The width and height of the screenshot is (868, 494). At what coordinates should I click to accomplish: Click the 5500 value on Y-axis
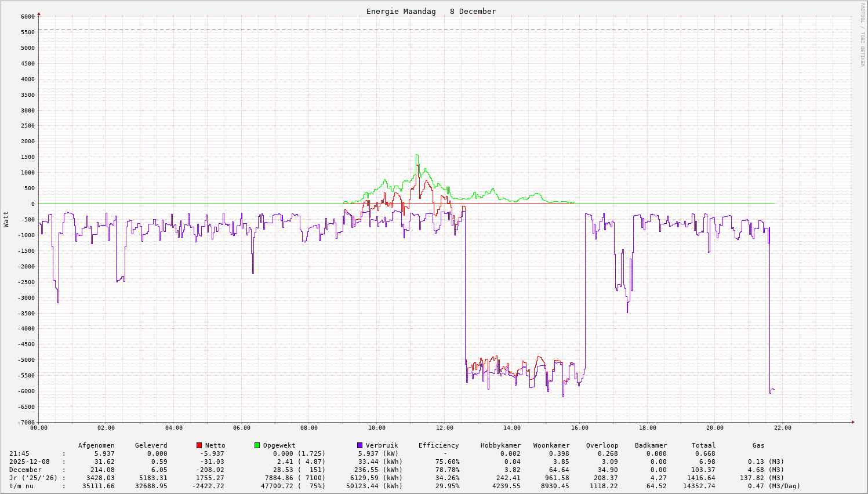tap(28, 32)
